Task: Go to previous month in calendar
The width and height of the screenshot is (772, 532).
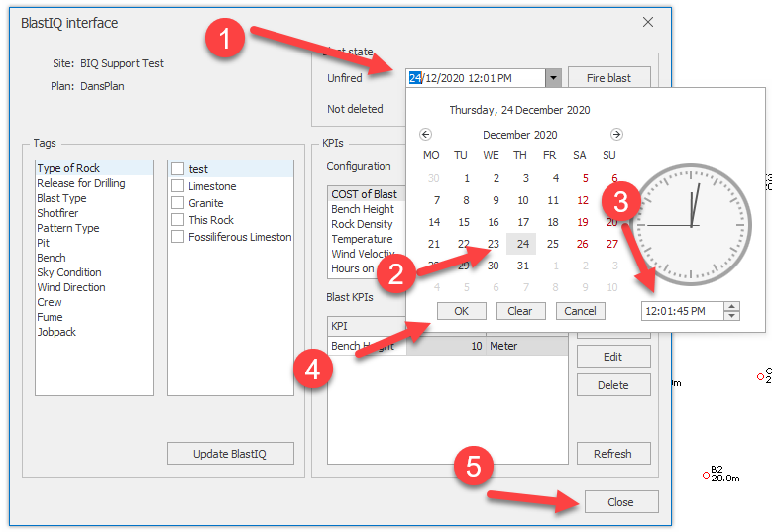Action: [425, 134]
